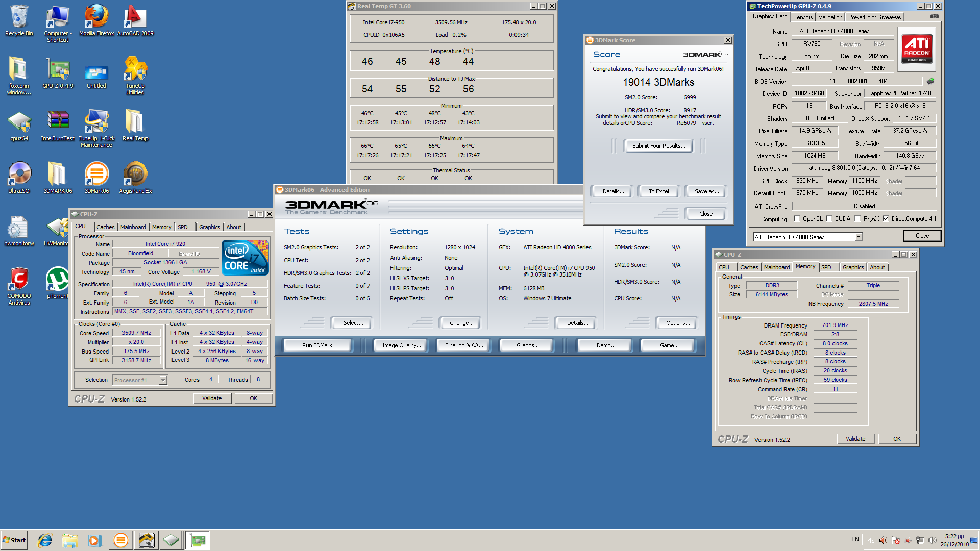Open Action Center flag tray icon
The image size is (980, 551).
pos(895,540)
